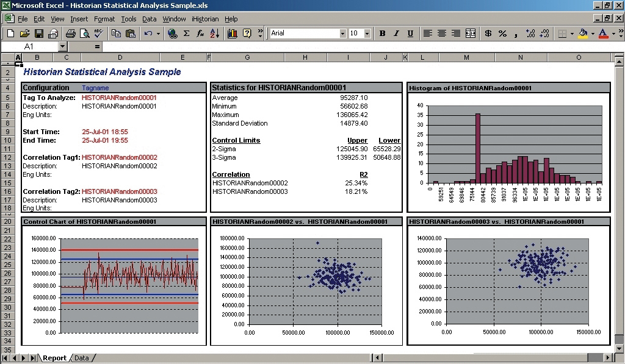Open the Insert menu
Image resolution: width=625 pixels, height=364 pixels.
[79, 19]
